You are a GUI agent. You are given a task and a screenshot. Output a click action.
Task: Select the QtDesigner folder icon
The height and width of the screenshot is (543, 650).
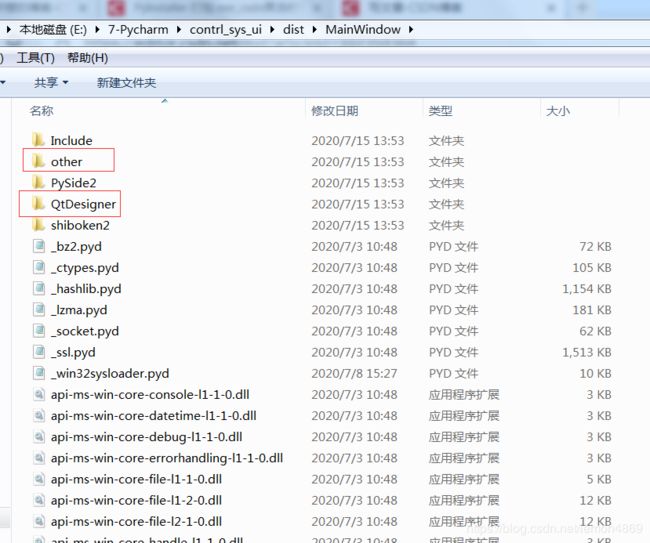click(x=38, y=203)
